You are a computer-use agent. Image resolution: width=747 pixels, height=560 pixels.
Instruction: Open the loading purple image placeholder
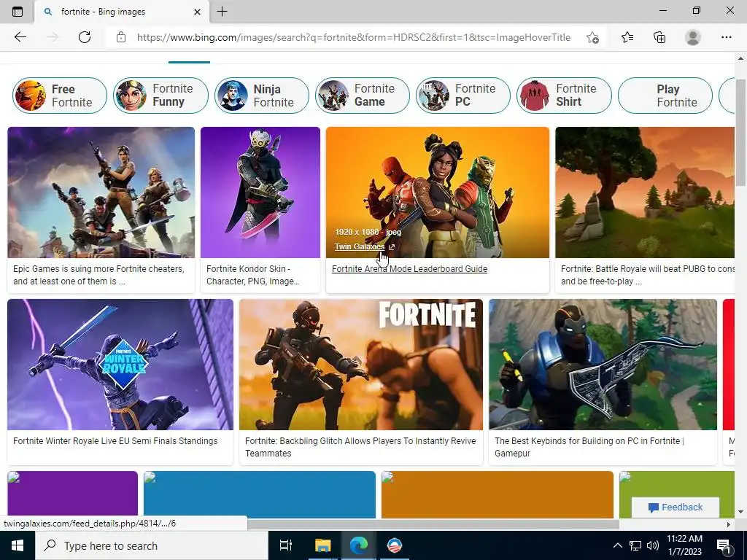(72, 494)
